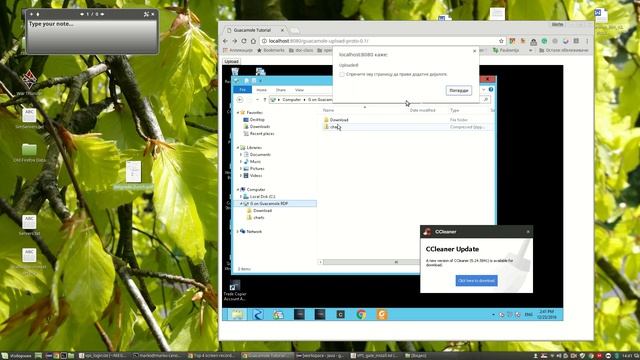Close the localhost alert dialog
The image size is (640, 360).
tap(474, 51)
